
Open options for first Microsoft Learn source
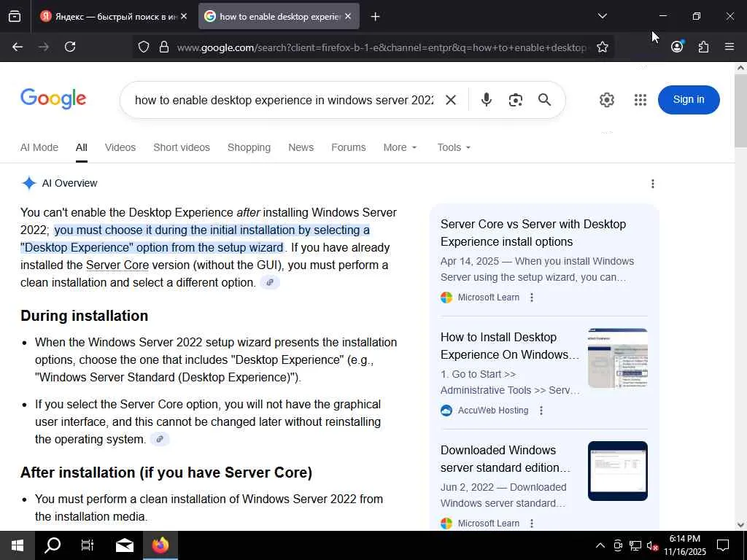coord(532,297)
